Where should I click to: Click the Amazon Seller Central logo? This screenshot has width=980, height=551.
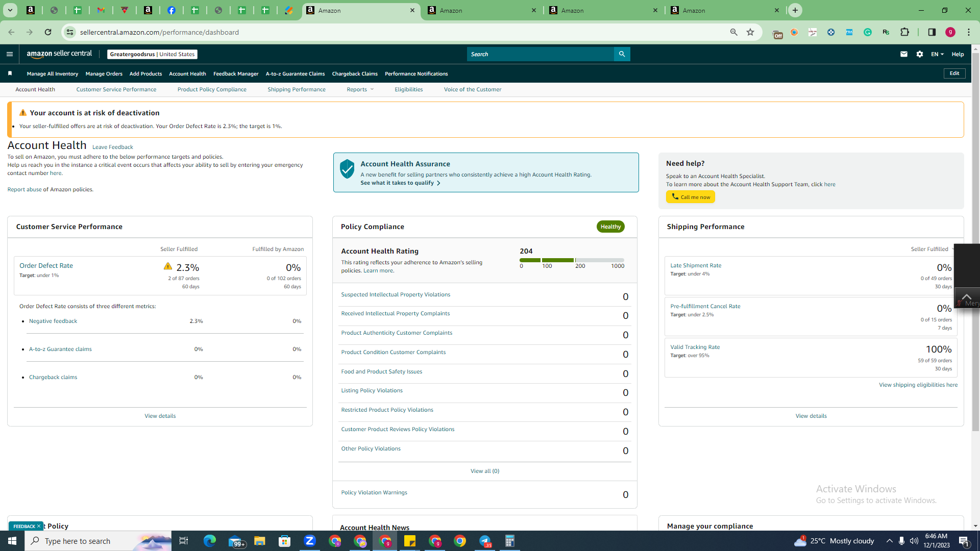click(x=59, y=54)
